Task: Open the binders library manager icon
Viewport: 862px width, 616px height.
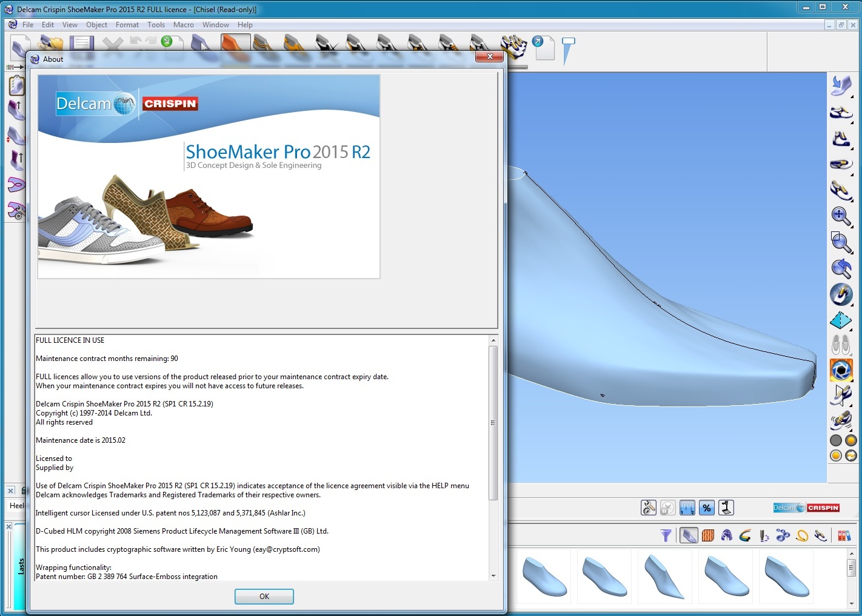Action: [x=844, y=535]
